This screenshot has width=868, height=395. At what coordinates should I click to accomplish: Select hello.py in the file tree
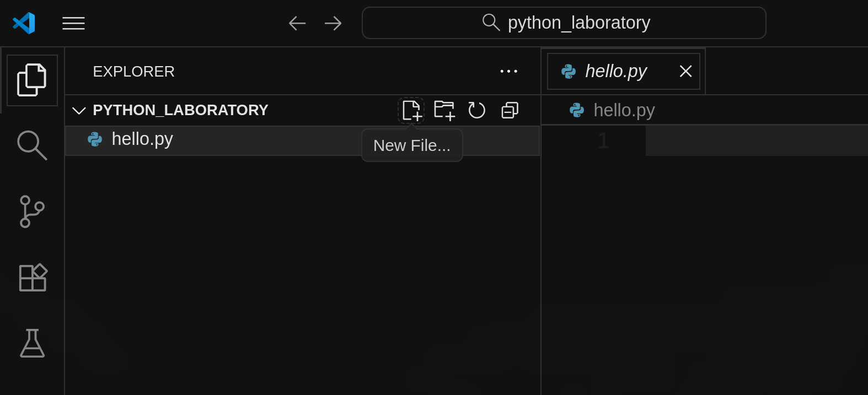coord(142,139)
